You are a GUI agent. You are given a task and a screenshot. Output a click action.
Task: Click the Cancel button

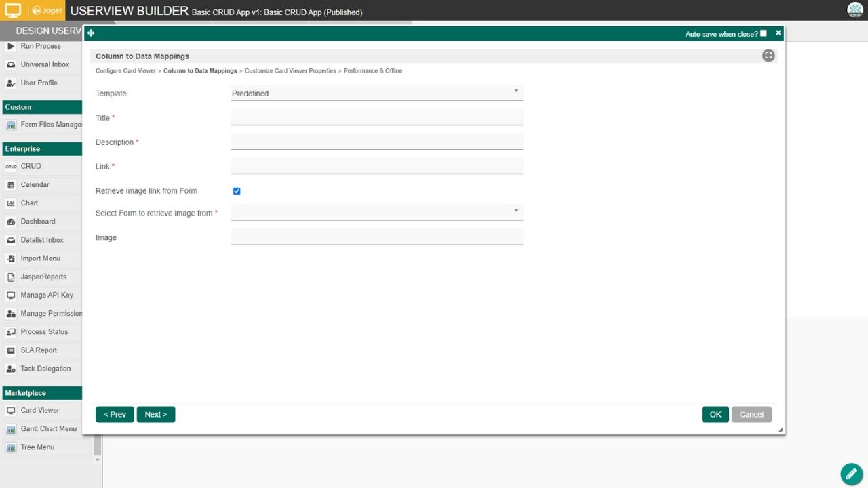(751, 415)
